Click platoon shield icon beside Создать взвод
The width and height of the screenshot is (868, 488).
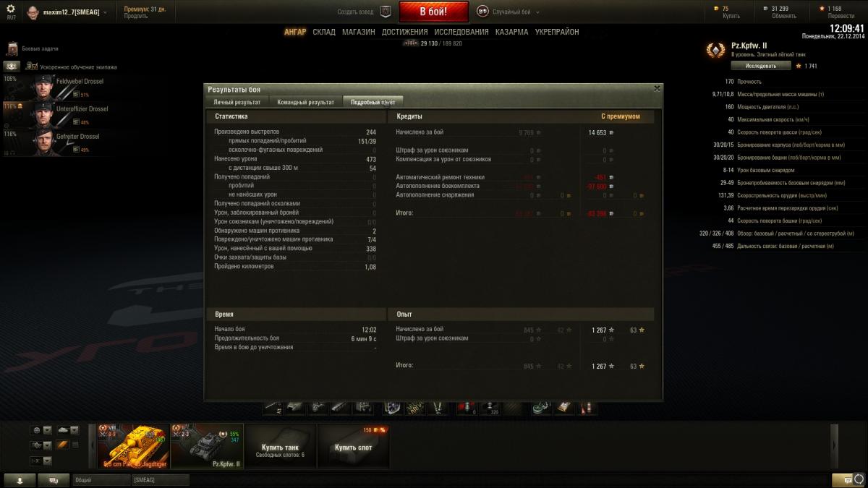(x=386, y=12)
